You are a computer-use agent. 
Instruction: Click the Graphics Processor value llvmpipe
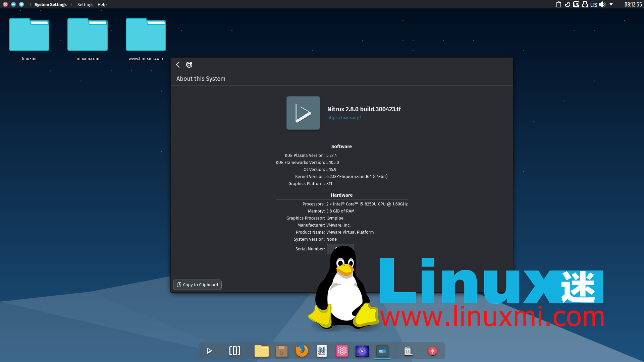click(335, 218)
